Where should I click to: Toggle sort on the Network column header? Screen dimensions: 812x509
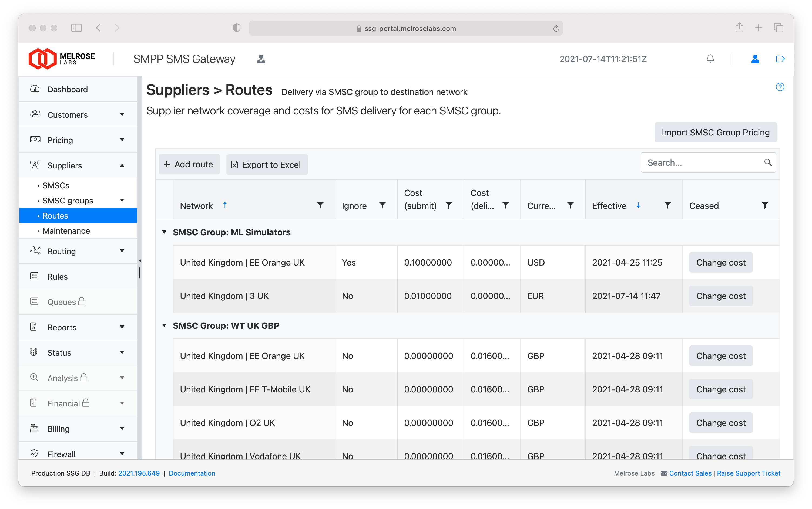coord(196,206)
